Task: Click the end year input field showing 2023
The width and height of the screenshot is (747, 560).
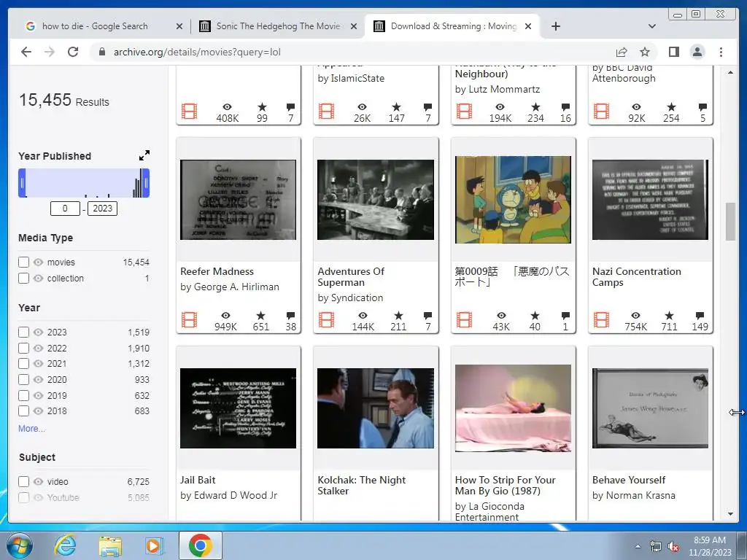Action: click(102, 209)
